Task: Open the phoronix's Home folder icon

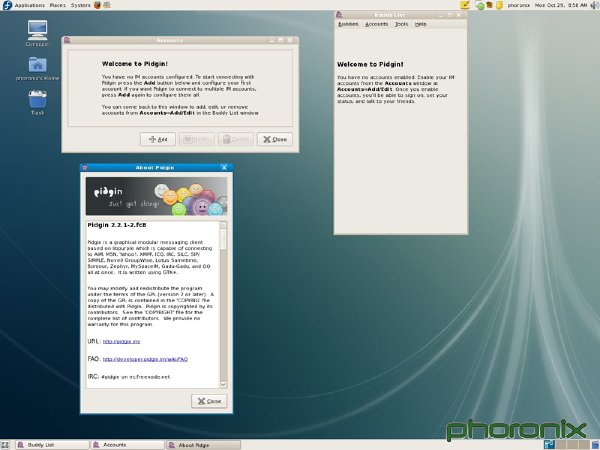Action: tap(38, 68)
